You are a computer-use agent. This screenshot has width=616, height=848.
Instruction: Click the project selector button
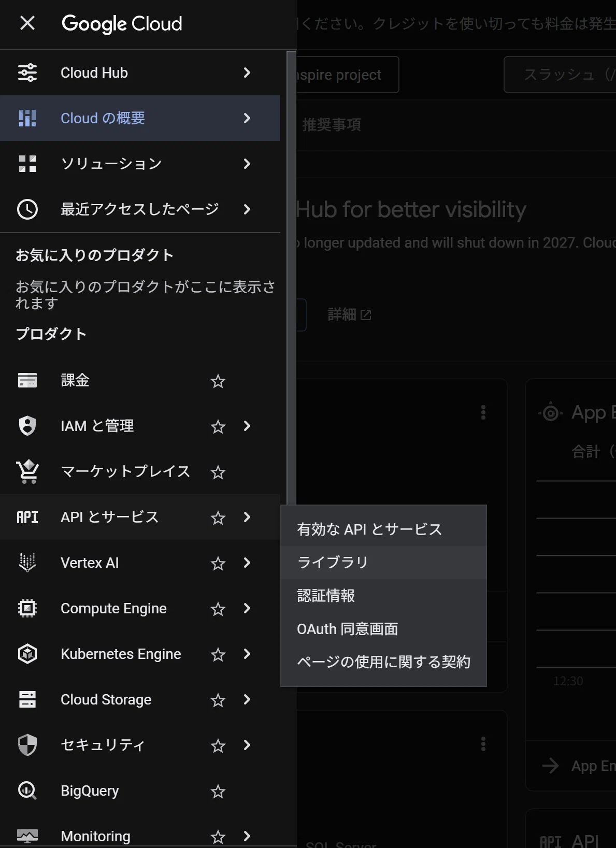348,75
